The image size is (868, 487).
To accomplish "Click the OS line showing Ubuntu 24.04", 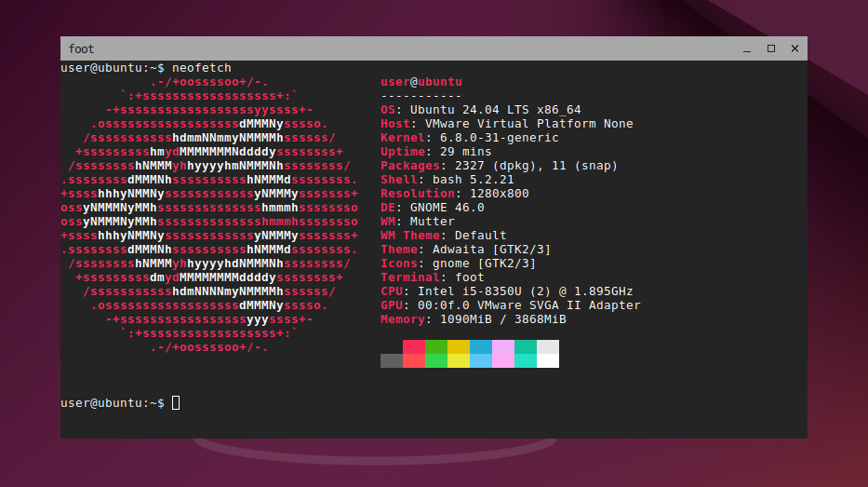I will [x=480, y=110].
